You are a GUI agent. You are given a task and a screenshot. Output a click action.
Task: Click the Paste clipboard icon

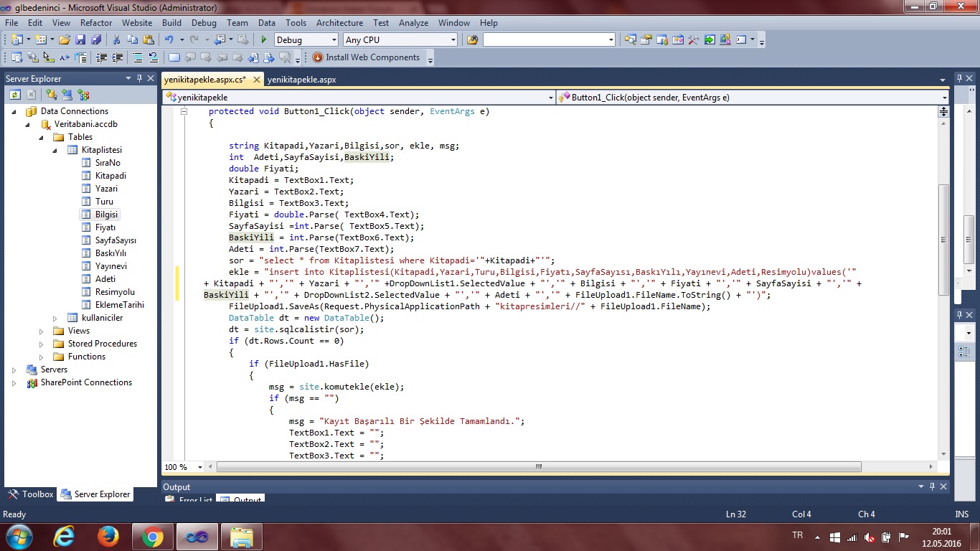pyautogui.click(x=149, y=39)
